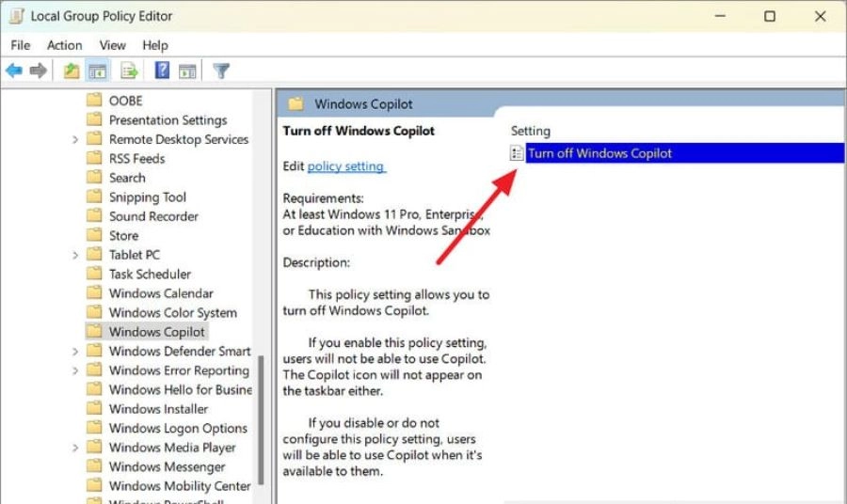This screenshot has height=504, width=847.
Task: Select Presentation Settings in the tree
Action: (168, 119)
